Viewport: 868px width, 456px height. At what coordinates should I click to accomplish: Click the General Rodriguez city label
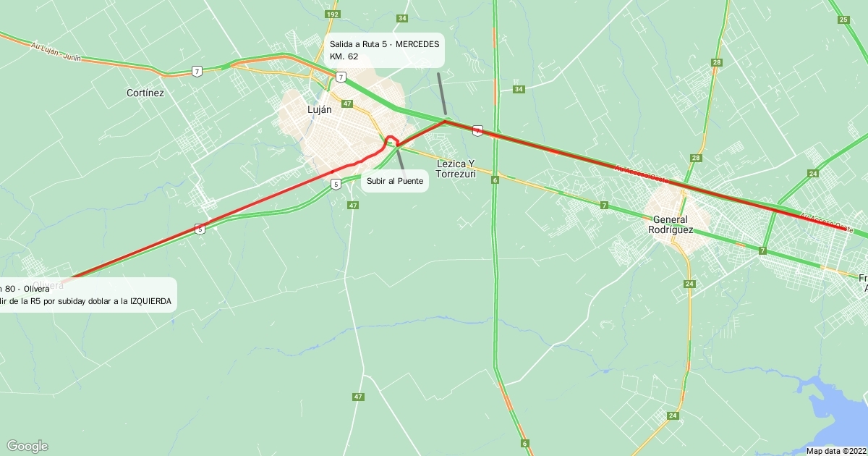673,224
